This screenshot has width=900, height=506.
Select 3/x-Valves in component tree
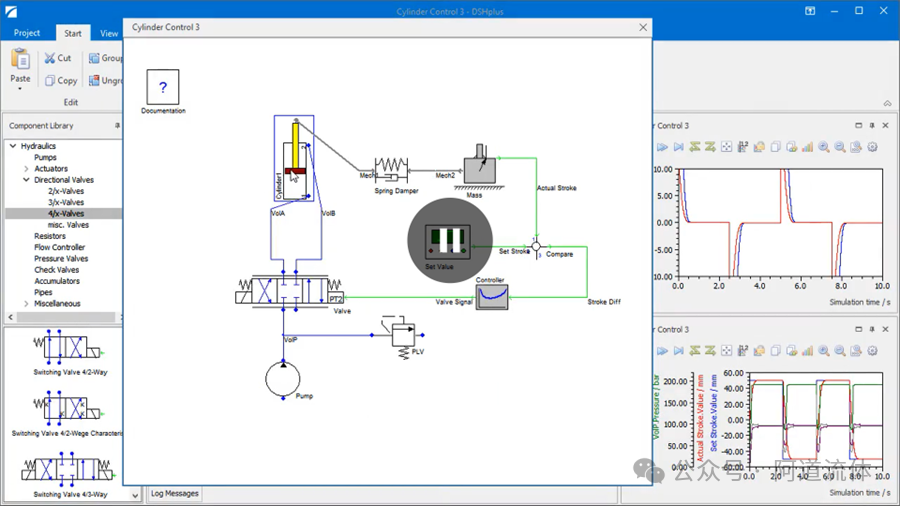click(66, 202)
